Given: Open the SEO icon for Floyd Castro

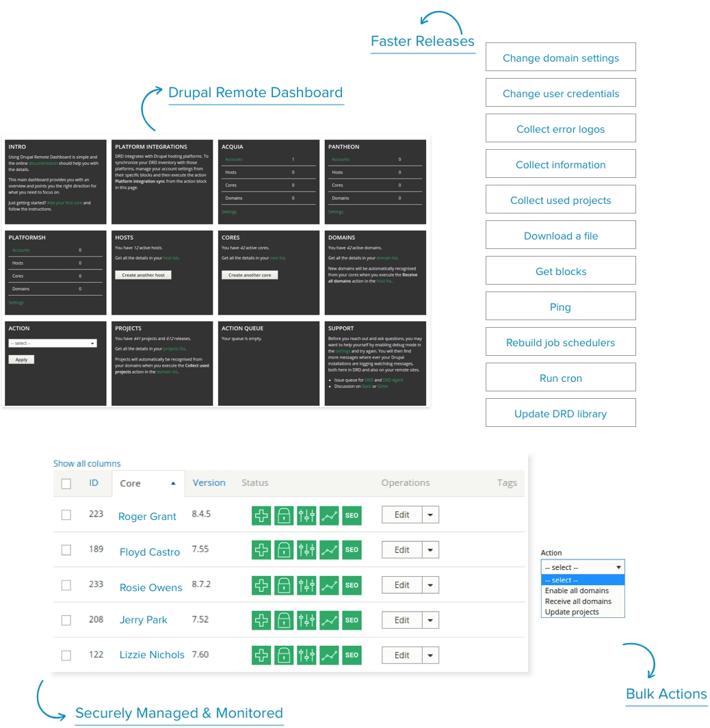Looking at the screenshot, I should (352, 549).
